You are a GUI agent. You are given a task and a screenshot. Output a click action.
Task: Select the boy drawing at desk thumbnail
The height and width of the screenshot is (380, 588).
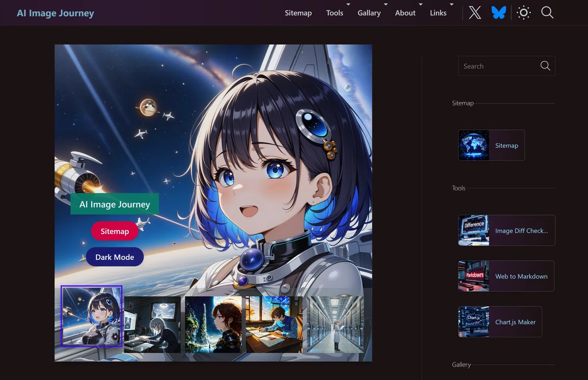[274, 324]
